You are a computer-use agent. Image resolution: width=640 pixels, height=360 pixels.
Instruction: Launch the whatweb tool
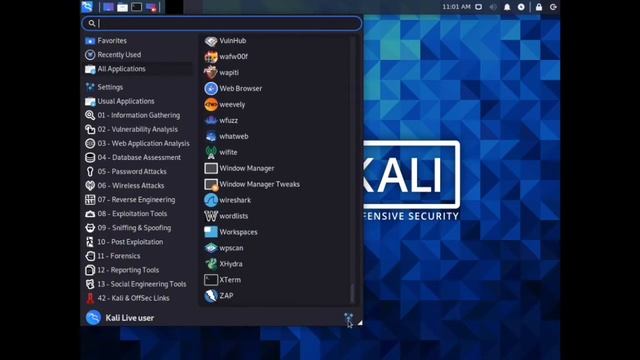(276, 136)
